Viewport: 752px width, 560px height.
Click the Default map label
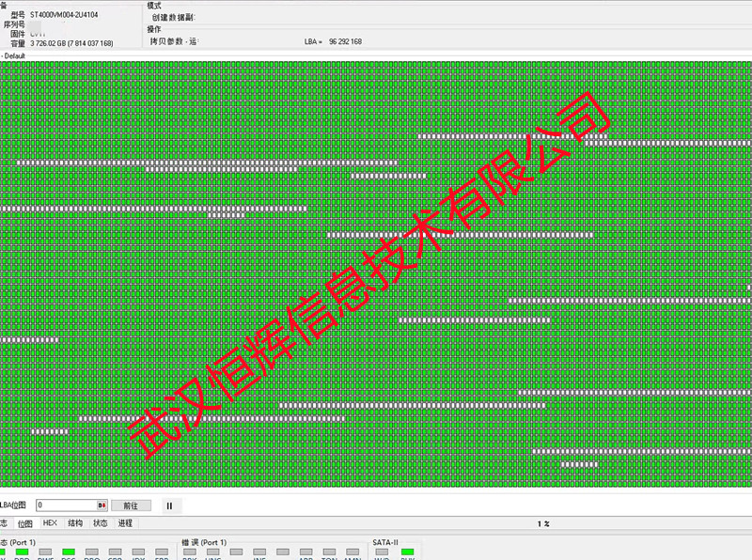coord(14,56)
